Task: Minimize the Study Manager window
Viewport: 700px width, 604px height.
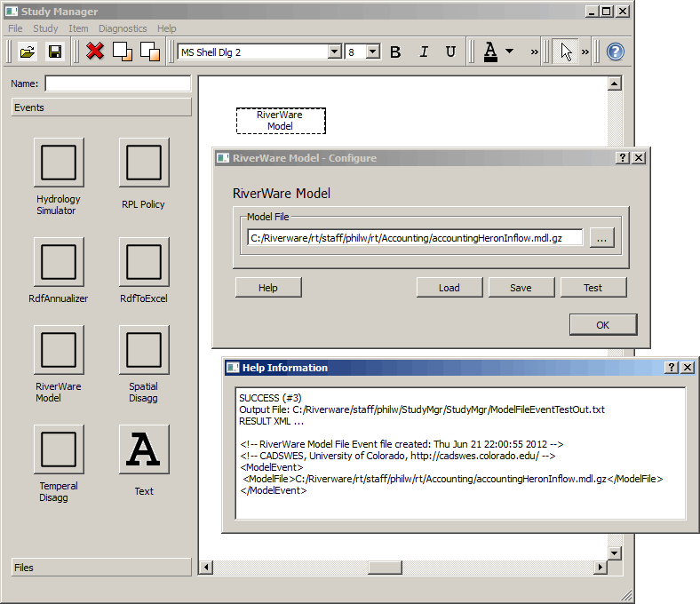Action: tap(592, 12)
